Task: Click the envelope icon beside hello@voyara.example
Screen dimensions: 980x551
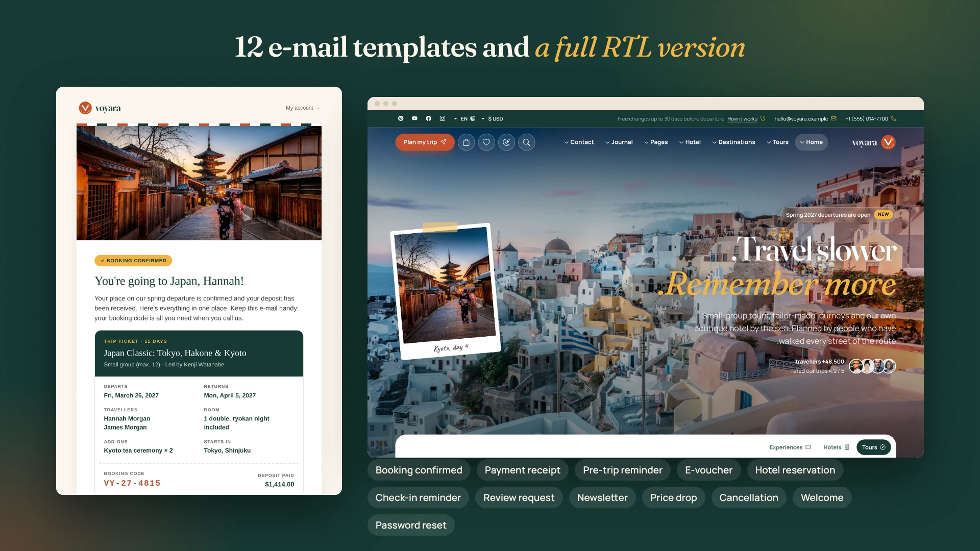Action: (x=834, y=118)
